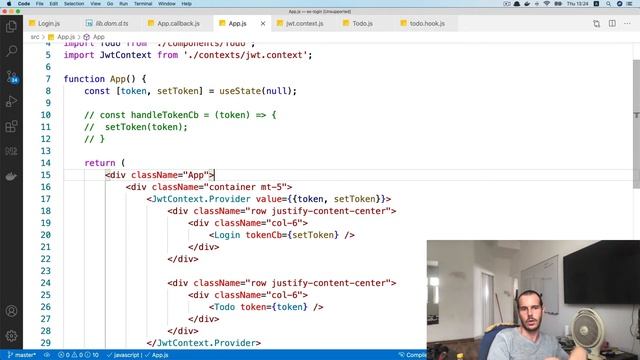Open the Run and Debug view
Screen dimensions: 640x360
[11, 101]
